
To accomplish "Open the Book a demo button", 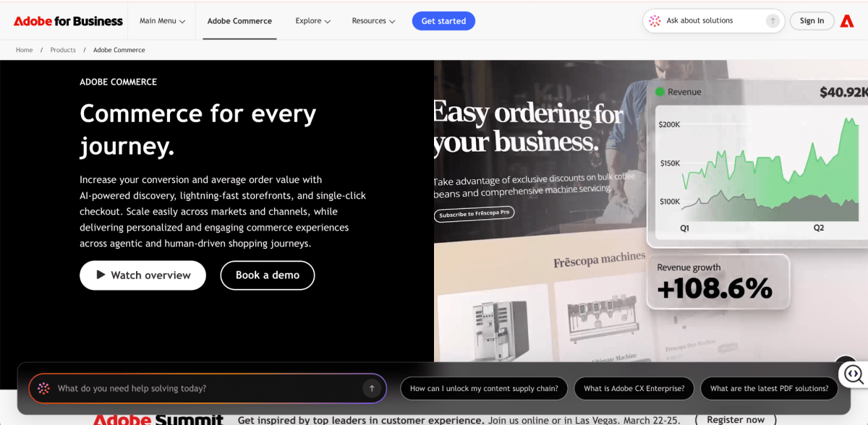I will click(x=268, y=275).
